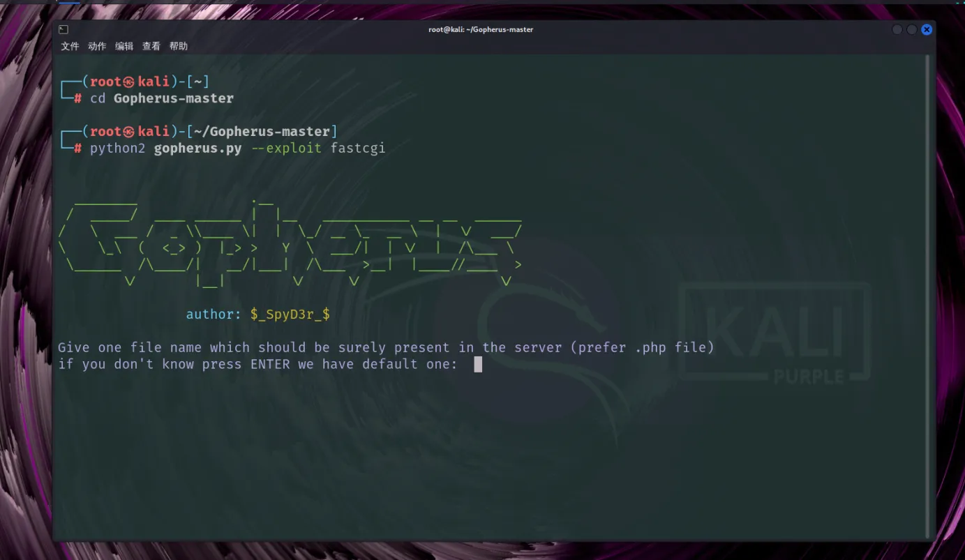Click the 'Give one file name' prompt line
Screen dimensions: 965x560
(386, 347)
